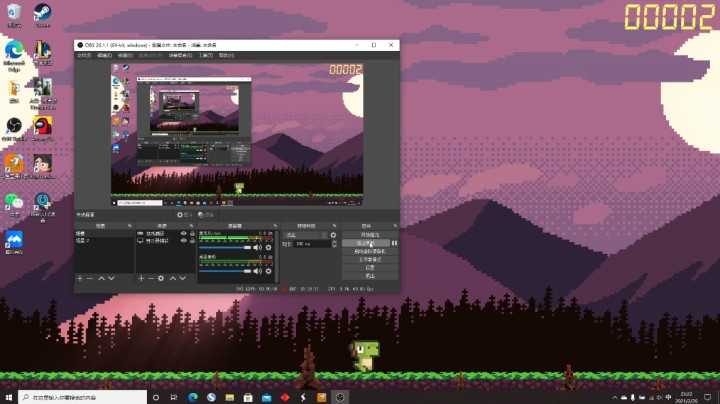This screenshot has height=404, width=720.
Task: Pop out the Scenes dock with its header icon
Action: tap(129, 226)
